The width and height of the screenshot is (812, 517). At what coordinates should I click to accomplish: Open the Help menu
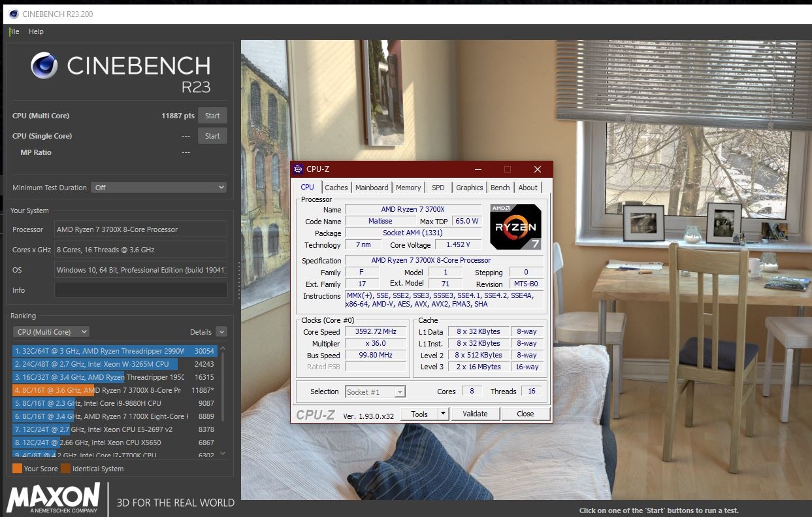(x=36, y=31)
